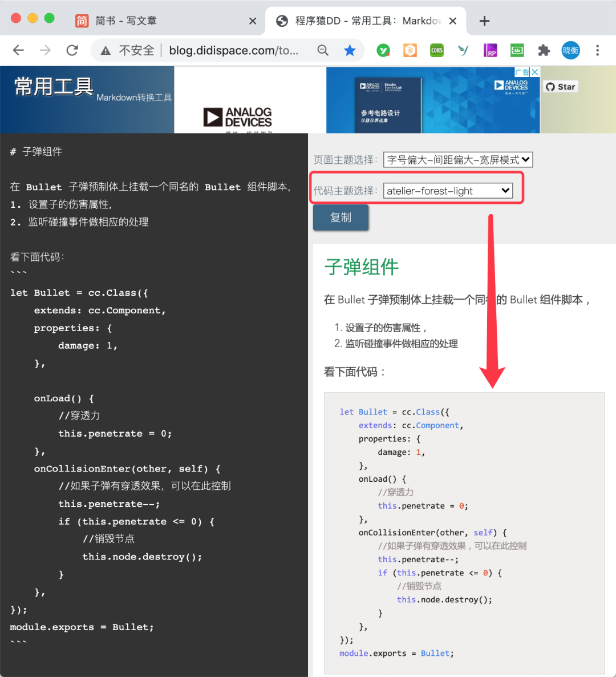Open the purple RP extension icon

pyautogui.click(x=490, y=50)
